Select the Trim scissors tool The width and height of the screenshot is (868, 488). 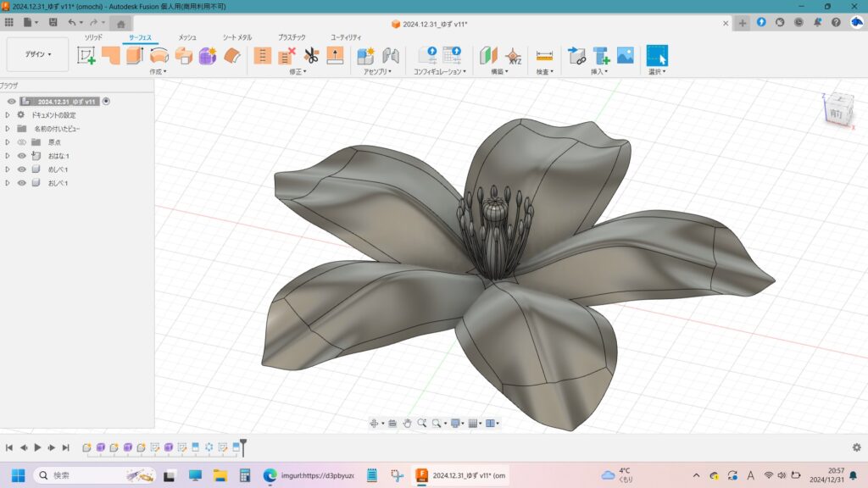tap(311, 56)
